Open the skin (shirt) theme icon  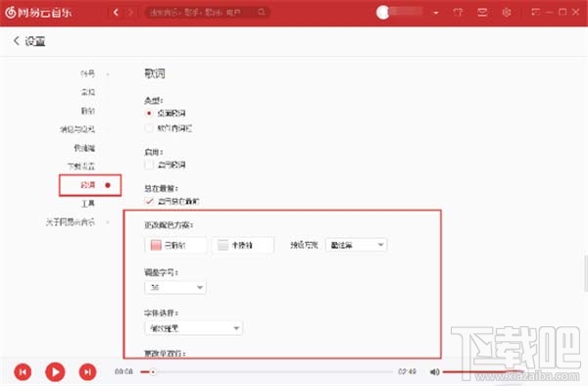[x=458, y=13]
